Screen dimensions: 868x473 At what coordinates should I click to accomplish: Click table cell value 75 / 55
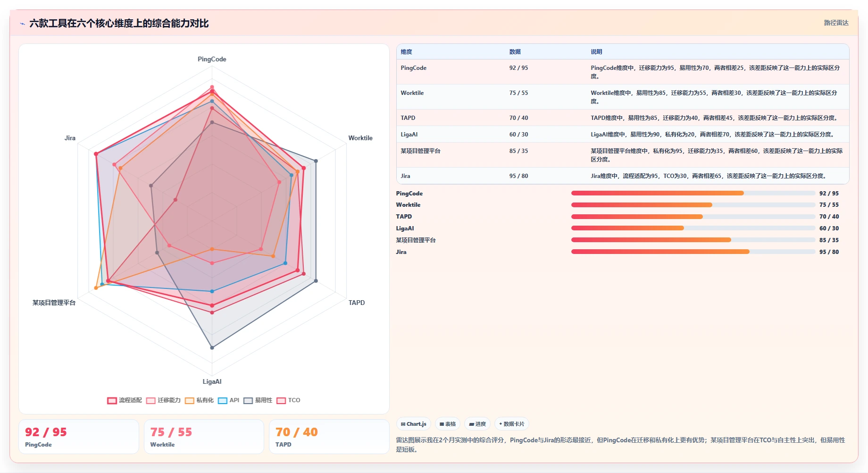pos(518,93)
